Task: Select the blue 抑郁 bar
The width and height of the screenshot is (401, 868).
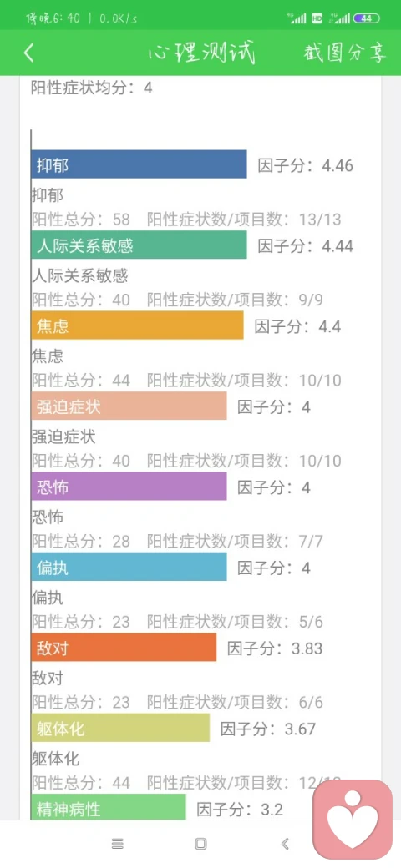Action: coord(139,164)
